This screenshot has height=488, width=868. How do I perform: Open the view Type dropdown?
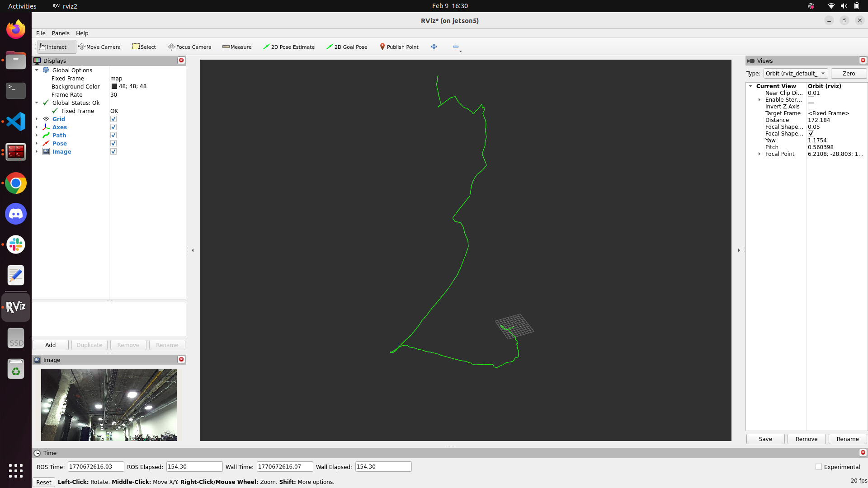point(795,74)
